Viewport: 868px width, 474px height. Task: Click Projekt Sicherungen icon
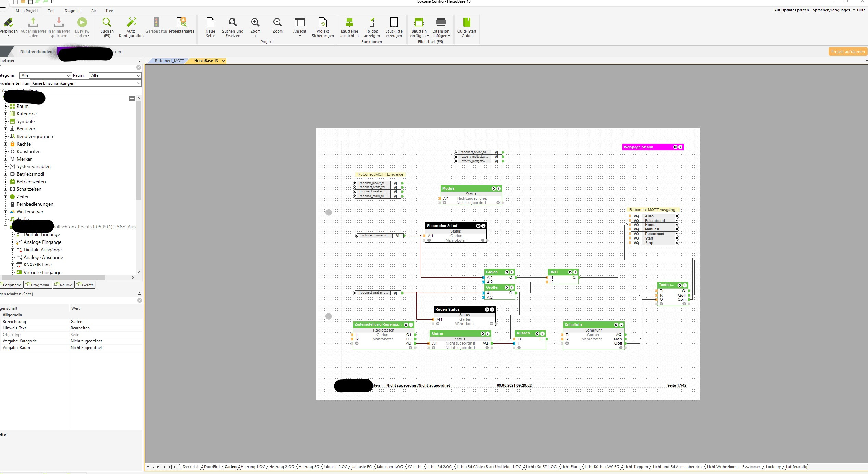(322, 23)
